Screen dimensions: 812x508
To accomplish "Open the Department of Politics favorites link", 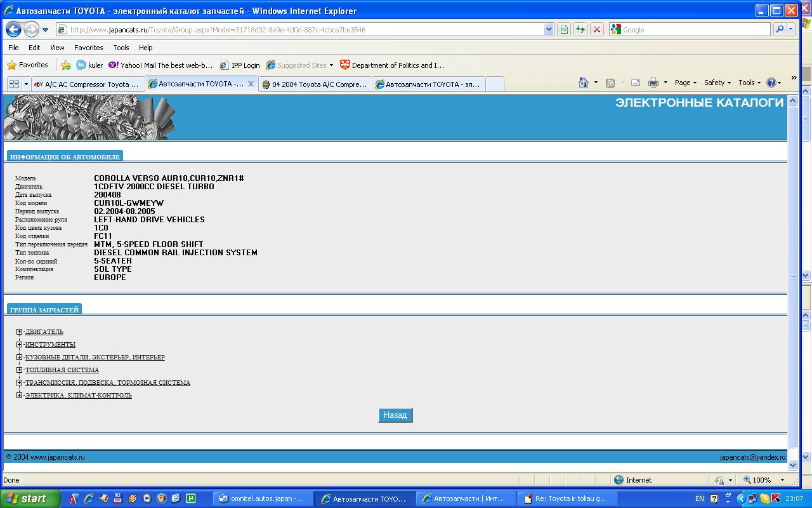I will coord(392,65).
